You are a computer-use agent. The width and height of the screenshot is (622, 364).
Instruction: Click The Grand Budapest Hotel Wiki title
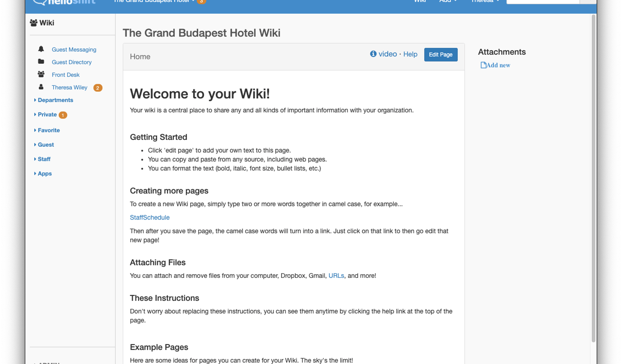pos(201,33)
